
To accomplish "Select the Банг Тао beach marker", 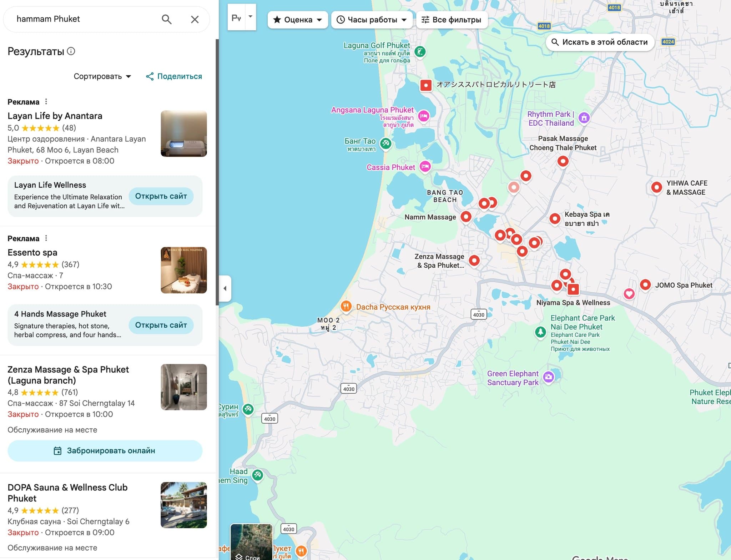I will pyautogui.click(x=385, y=144).
